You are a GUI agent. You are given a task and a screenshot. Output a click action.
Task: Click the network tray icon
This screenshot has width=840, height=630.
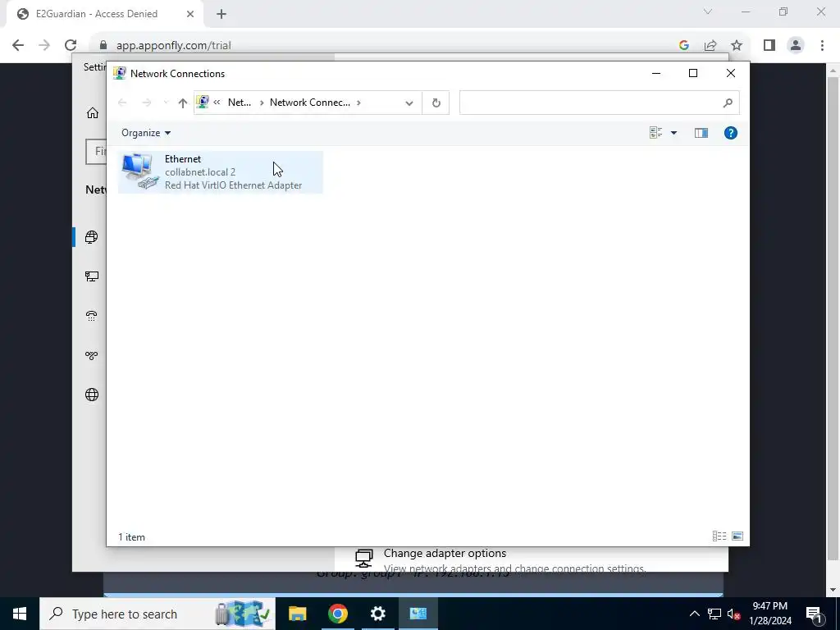pyautogui.click(x=714, y=614)
